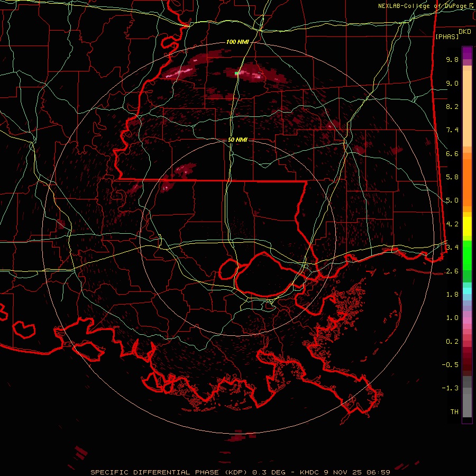Click the green pixel in the northern KDP echo
Screen dimensions: 476x476
tap(236, 73)
